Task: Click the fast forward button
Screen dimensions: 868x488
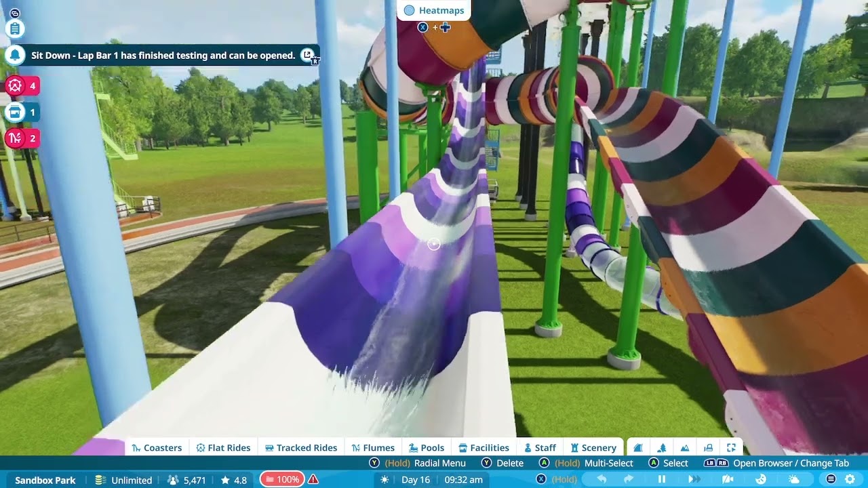Action: [x=694, y=479]
